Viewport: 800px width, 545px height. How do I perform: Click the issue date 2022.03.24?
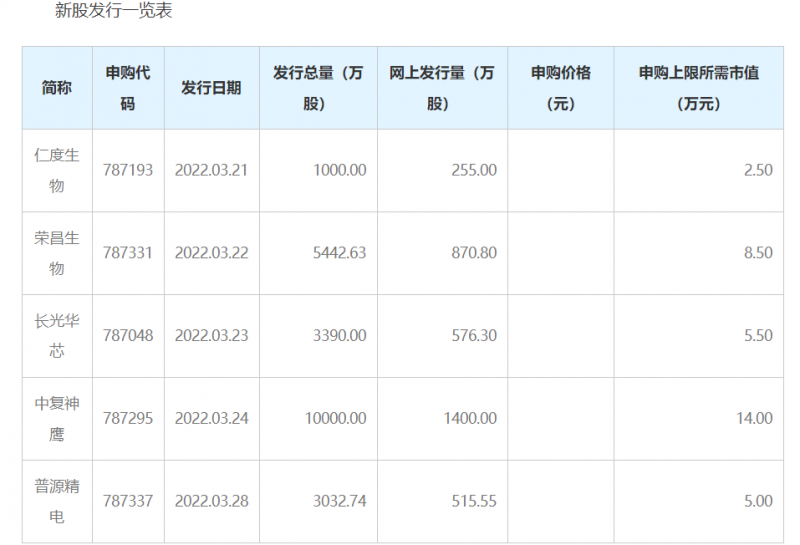pos(211,418)
